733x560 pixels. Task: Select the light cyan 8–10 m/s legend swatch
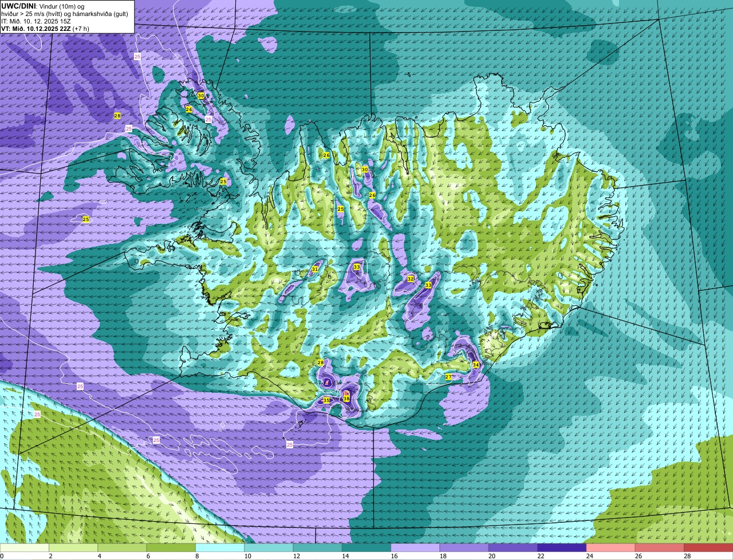pyautogui.click(x=220, y=547)
